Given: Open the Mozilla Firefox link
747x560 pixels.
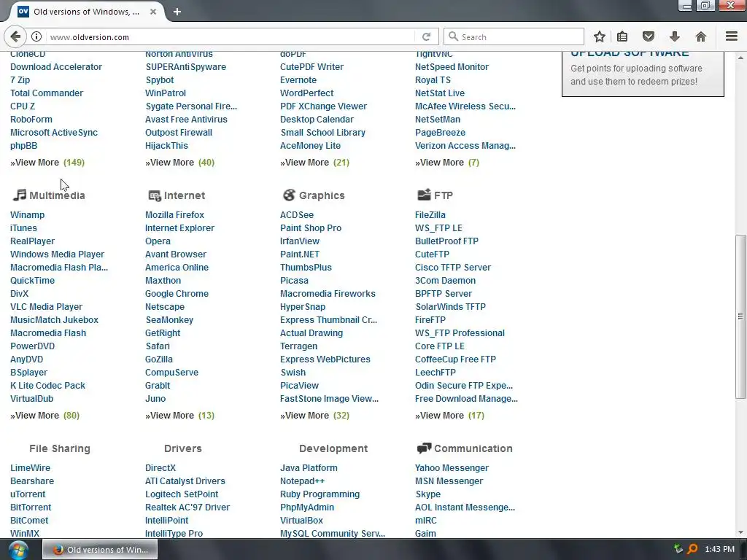Looking at the screenshot, I should (174, 215).
